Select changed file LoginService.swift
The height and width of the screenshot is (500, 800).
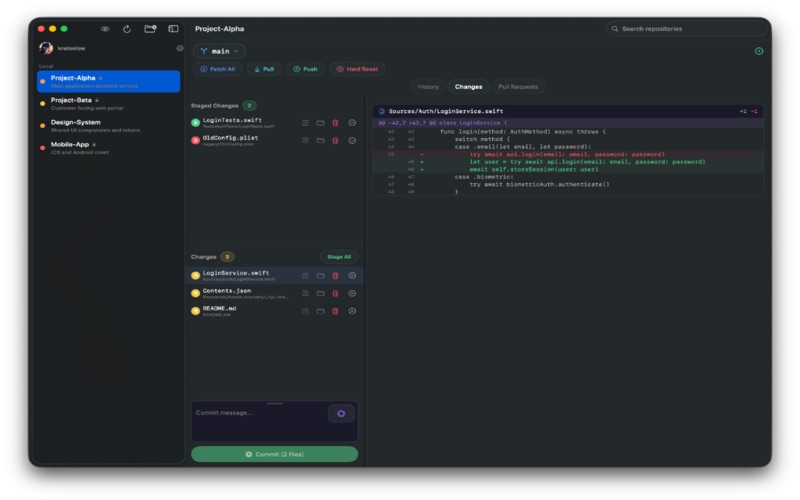(274, 276)
